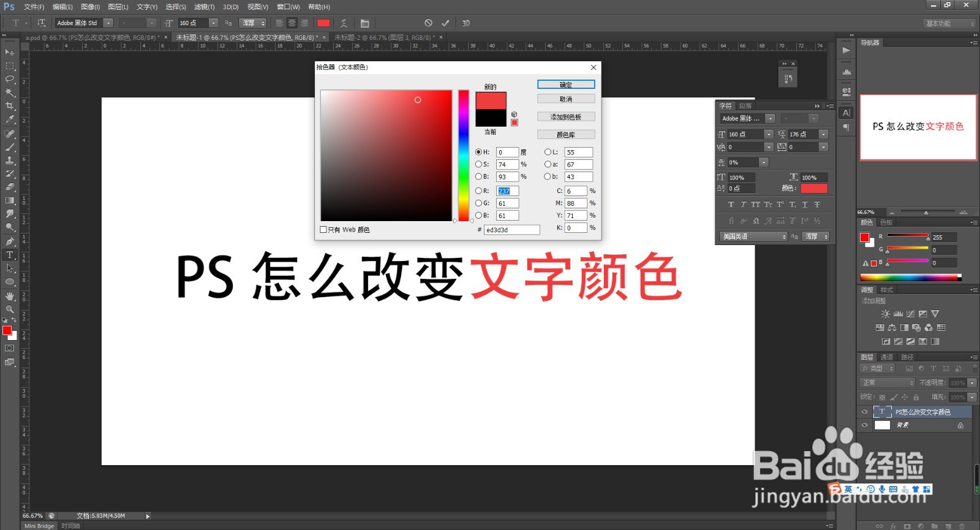
Task: Open 美国英语 language dropdown
Action: click(753, 237)
